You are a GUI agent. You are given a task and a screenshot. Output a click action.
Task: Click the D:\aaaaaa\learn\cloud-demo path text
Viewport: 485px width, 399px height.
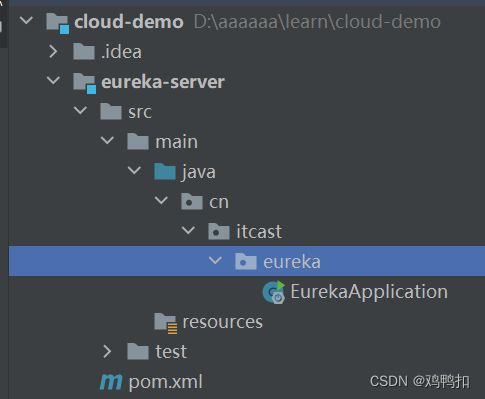(317, 22)
